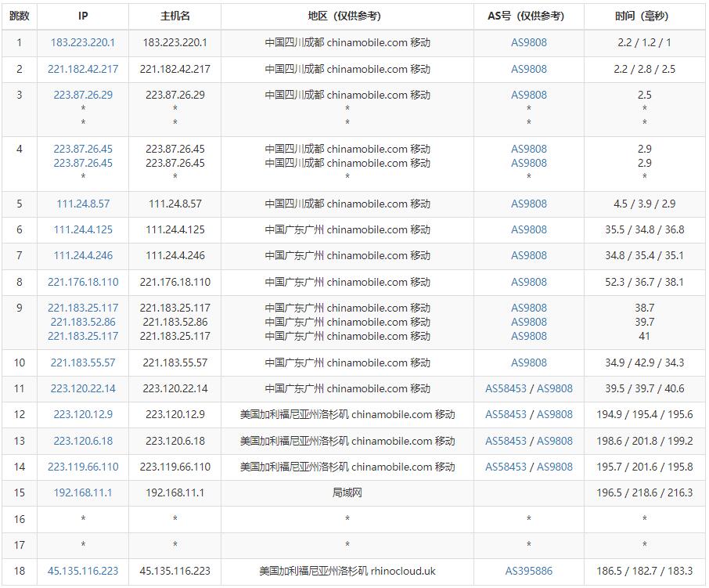709x588 pixels.
Task: Select hostname cell 183.223.220.1
Action: 175,42
